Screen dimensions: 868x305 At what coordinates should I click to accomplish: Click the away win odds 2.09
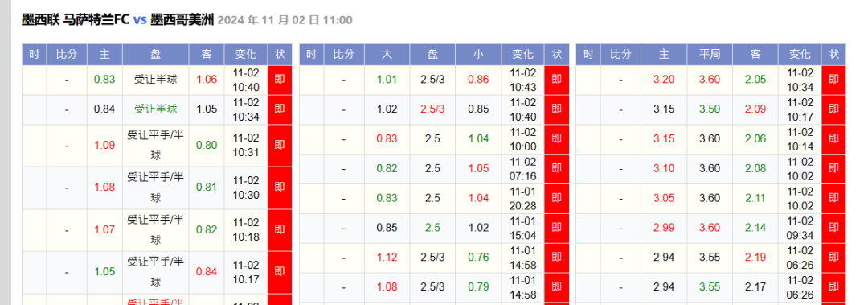click(755, 109)
